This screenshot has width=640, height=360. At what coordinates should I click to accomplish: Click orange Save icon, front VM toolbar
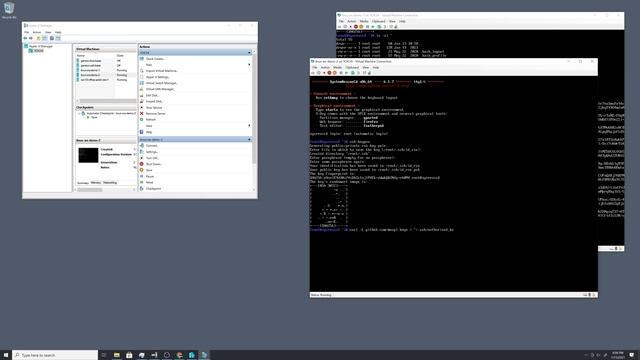click(335, 73)
